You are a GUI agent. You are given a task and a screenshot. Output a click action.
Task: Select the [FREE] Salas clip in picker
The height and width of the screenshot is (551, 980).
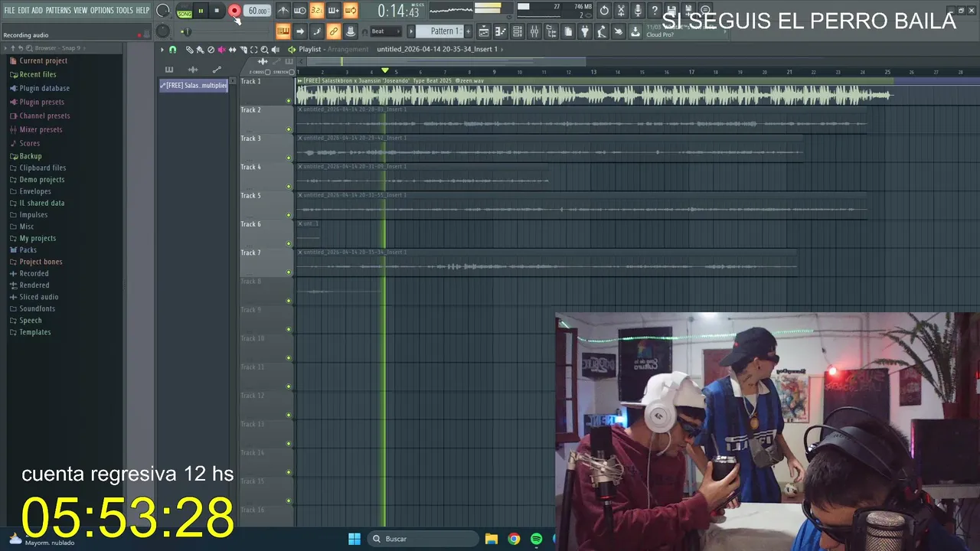(x=194, y=86)
